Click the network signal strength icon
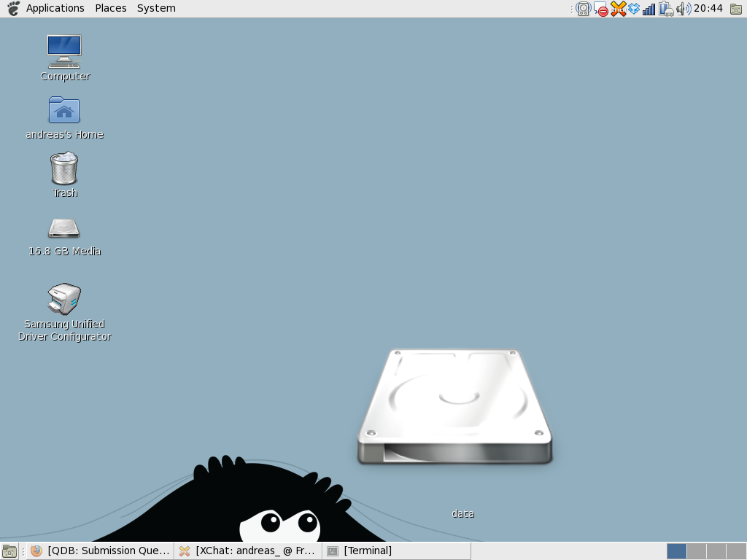Viewport: 747px width, 560px height. (649, 9)
